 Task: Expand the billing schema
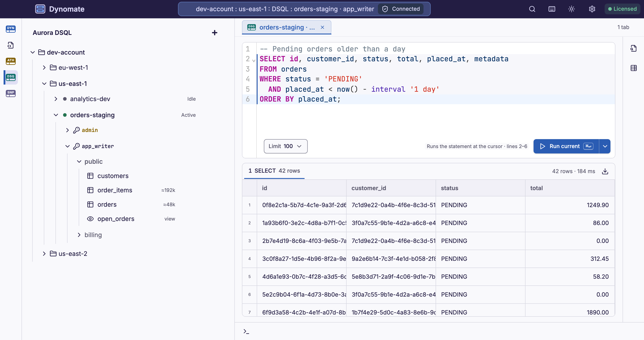(79, 235)
